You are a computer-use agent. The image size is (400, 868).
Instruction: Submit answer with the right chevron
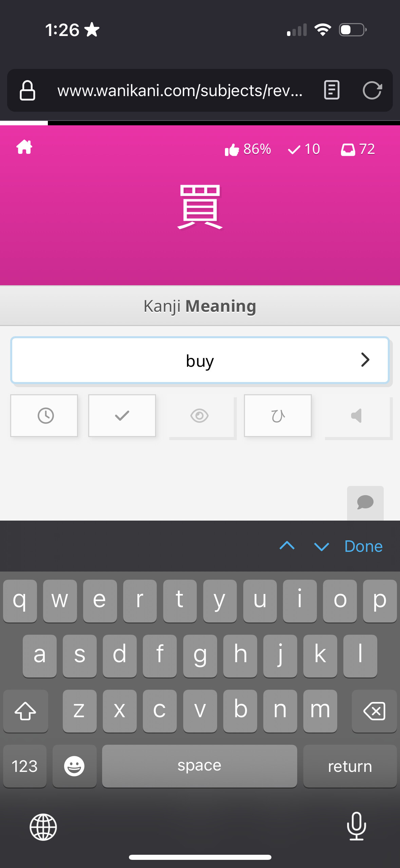click(x=365, y=360)
